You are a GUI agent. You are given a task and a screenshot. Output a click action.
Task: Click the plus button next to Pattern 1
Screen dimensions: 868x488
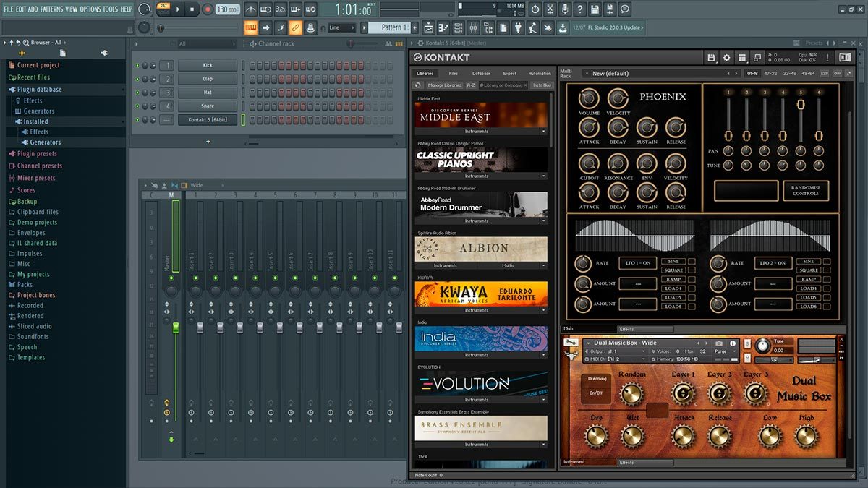click(414, 27)
